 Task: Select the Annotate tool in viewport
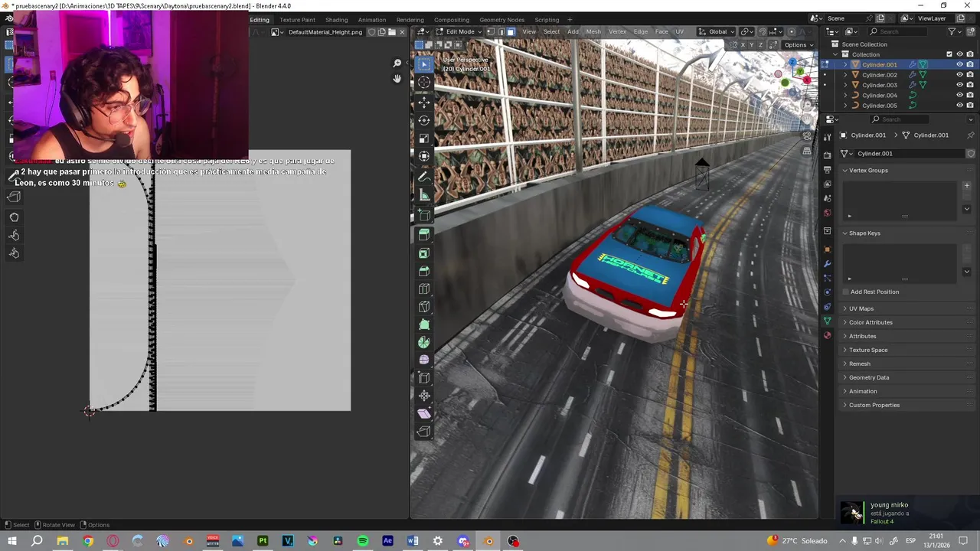[x=424, y=177]
